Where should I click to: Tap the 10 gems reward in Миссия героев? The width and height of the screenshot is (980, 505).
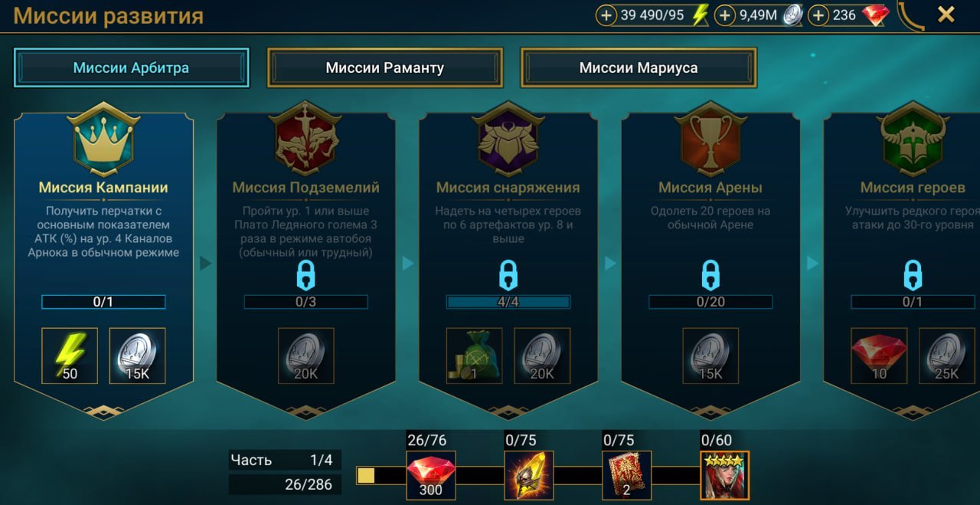click(x=879, y=356)
